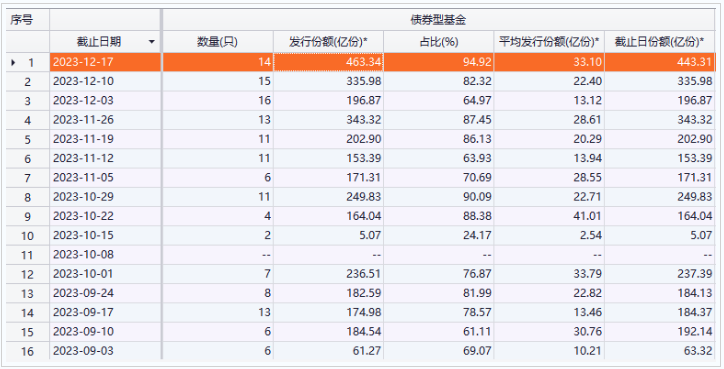The height and width of the screenshot is (369, 724).
Task: Click closing share cell 443.31
Action: [x=659, y=62]
